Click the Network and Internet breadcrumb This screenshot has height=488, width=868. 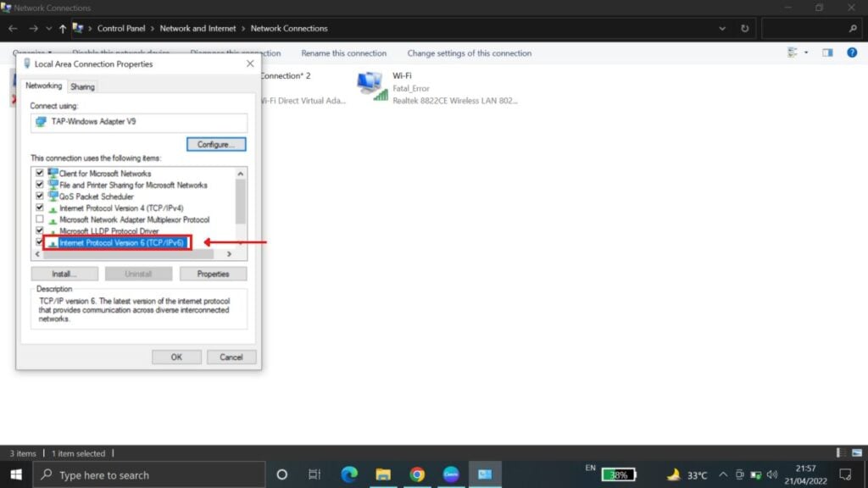198,28
